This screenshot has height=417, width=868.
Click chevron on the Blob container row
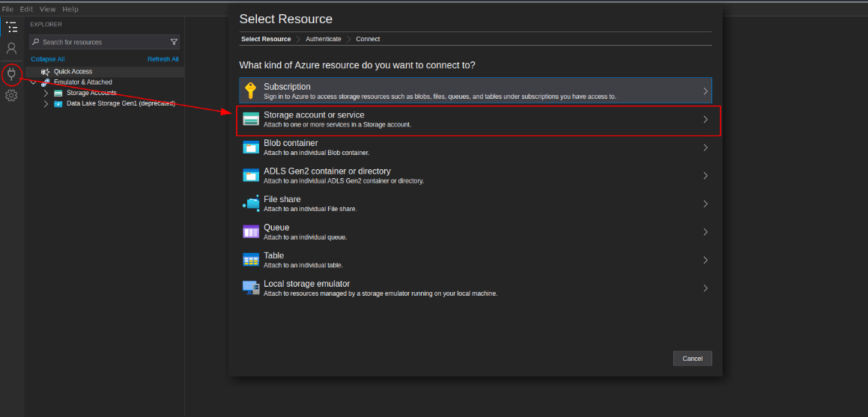[x=705, y=147]
